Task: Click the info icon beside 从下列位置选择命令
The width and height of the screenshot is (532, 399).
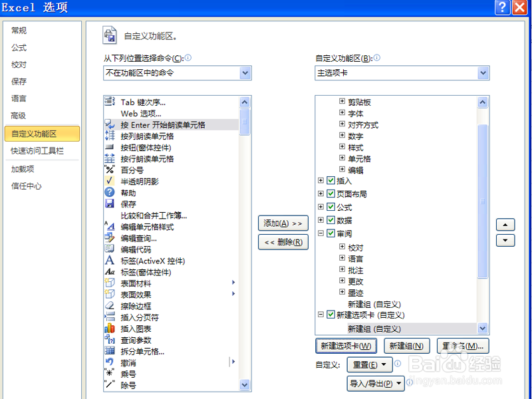Action: [188, 58]
